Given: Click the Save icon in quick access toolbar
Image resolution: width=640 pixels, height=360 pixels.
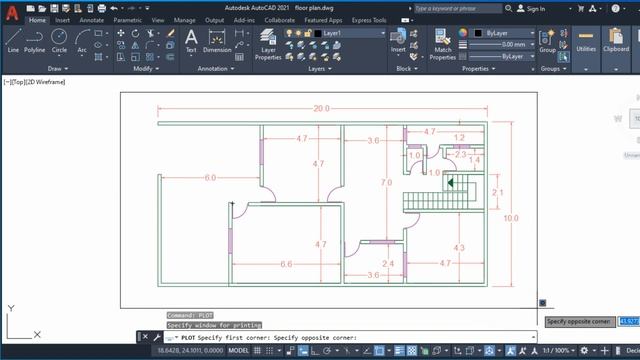Looking at the screenshot, I should [54, 8].
